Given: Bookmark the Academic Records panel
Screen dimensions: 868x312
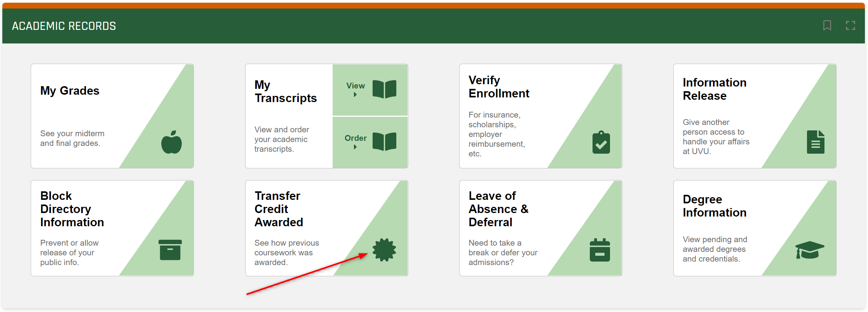Looking at the screenshot, I should tap(827, 26).
